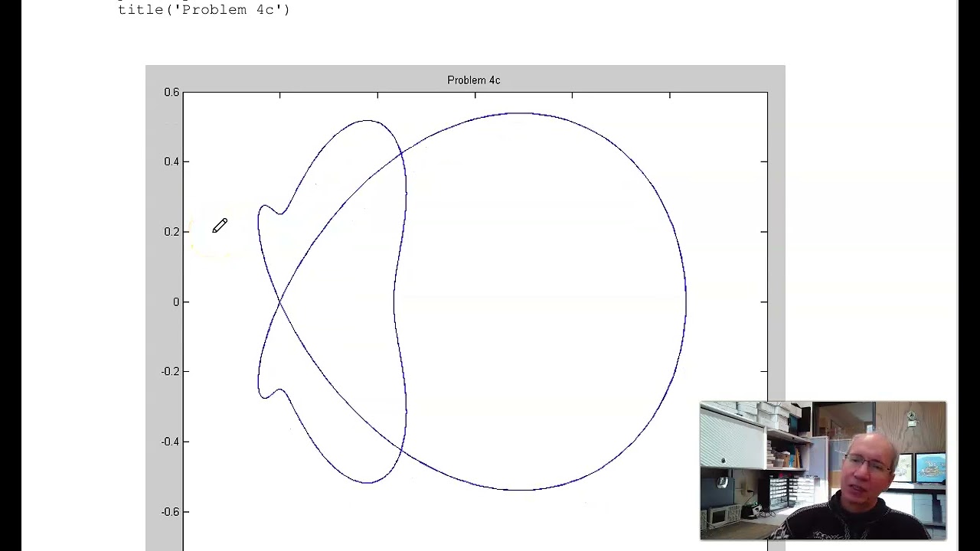Image resolution: width=980 pixels, height=551 pixels.
Task: Click the 0.6 y-axis tick label
Action: click(x=171, y=92)
